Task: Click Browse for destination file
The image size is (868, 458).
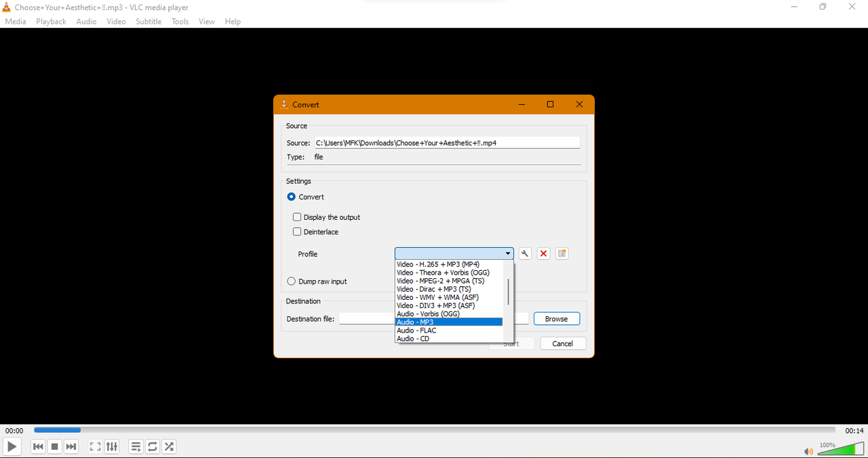Action: (x=557, y=319)
